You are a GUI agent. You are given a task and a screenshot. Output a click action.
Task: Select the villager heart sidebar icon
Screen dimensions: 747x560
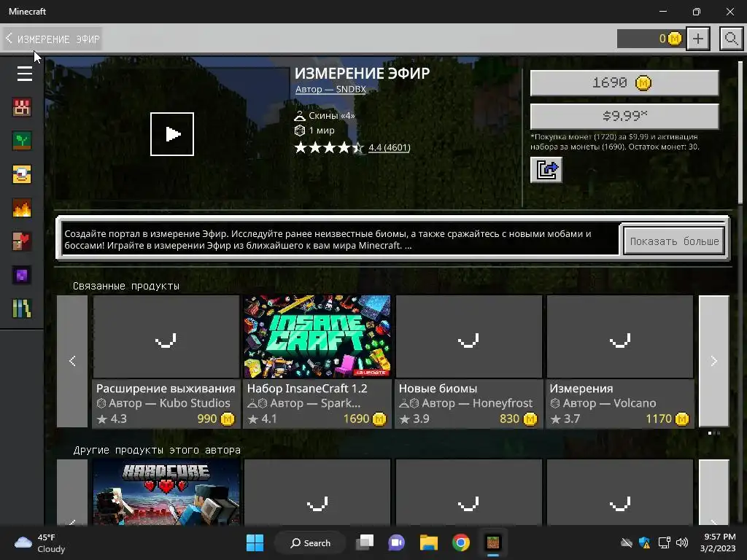click(22, 241)
